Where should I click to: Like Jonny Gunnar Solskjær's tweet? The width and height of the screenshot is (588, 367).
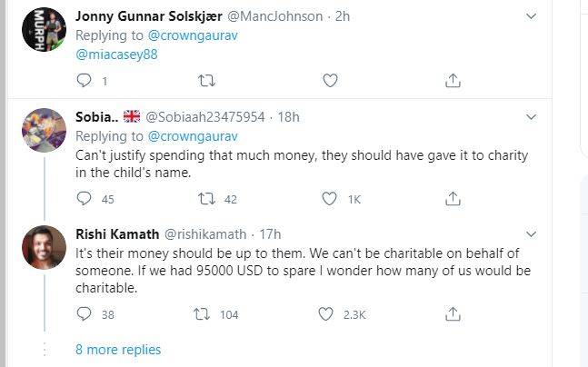point(328,81)
